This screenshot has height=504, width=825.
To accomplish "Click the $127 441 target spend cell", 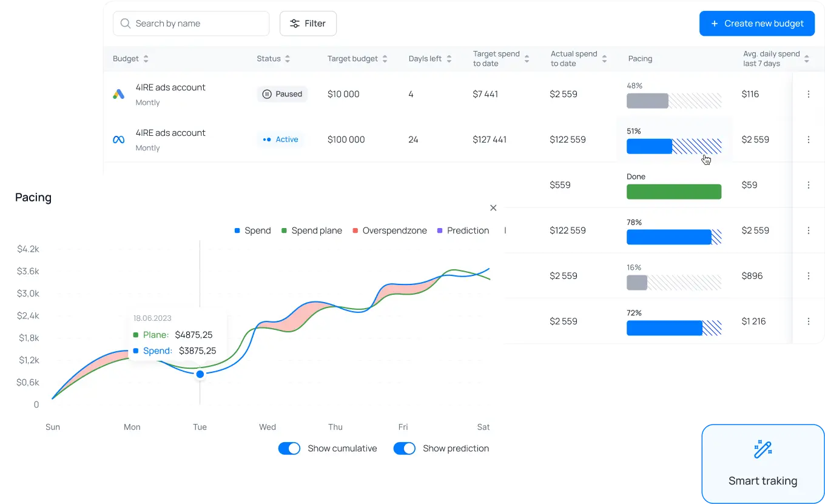I will click(490, 139).
